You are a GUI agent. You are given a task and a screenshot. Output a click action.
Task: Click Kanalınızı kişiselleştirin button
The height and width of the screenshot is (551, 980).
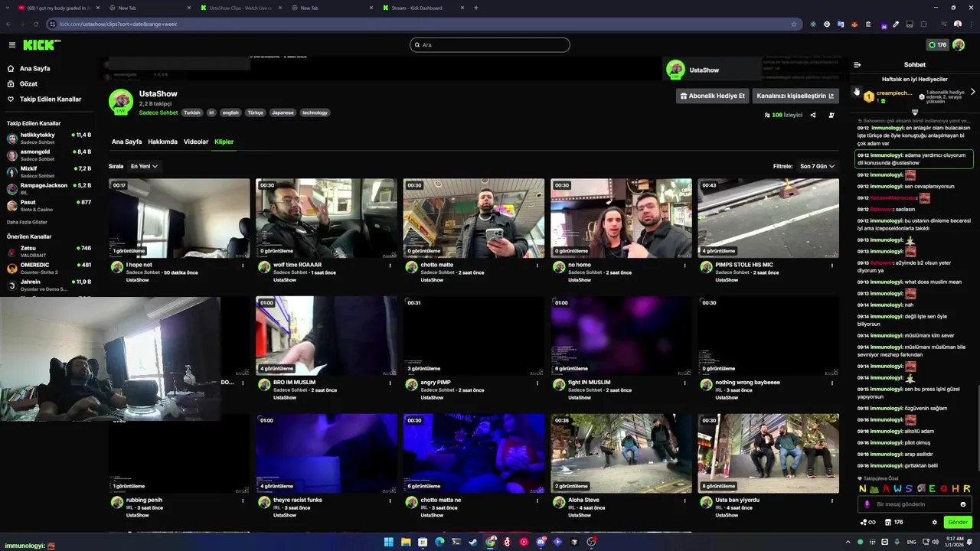(x=795, y=96)
